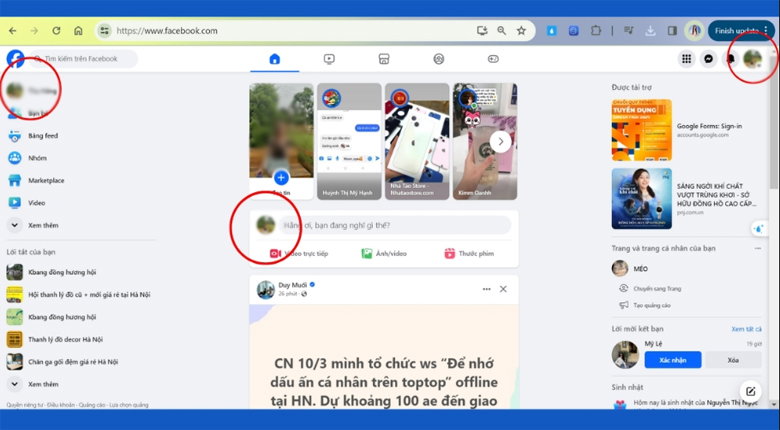This screenshot has height=430, width=780.
Task: Open the Marketplace tab in top bar
Action: point(384,59)
